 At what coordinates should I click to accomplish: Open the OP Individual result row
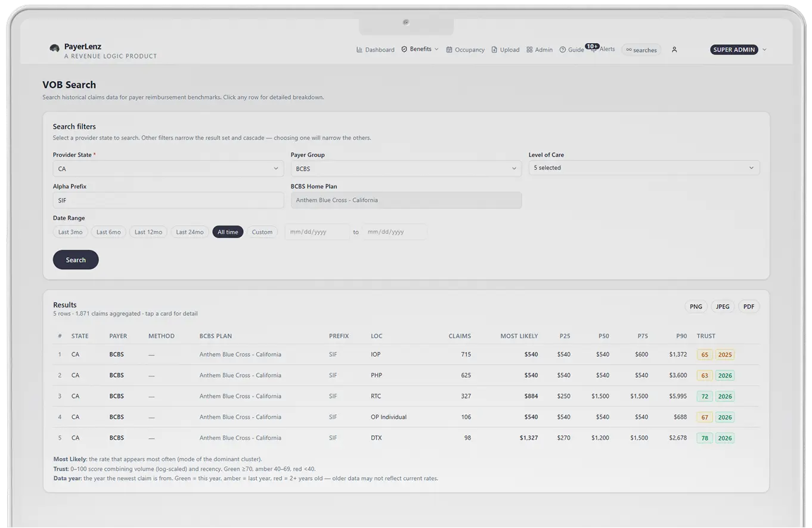(406, 417)
